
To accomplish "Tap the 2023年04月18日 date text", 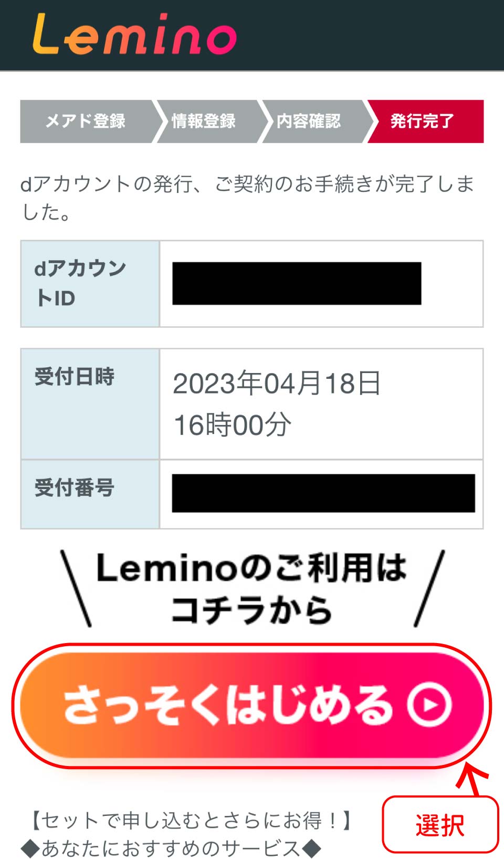I will pyautogui.click(x=277, y=383).
